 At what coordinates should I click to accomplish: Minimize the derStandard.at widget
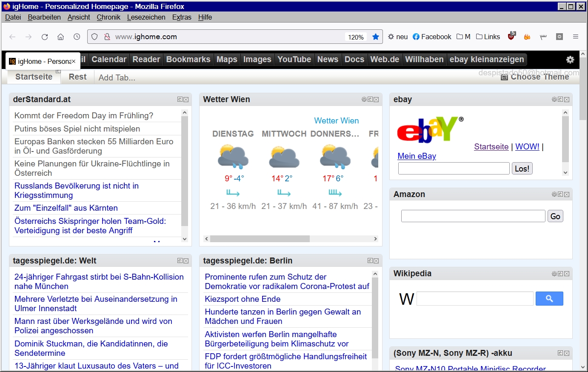tap(180, 100)
